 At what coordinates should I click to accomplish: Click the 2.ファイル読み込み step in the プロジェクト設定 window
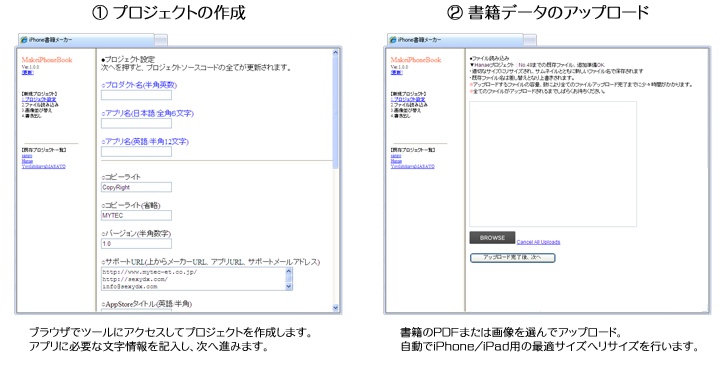click(x=40, y=105)
